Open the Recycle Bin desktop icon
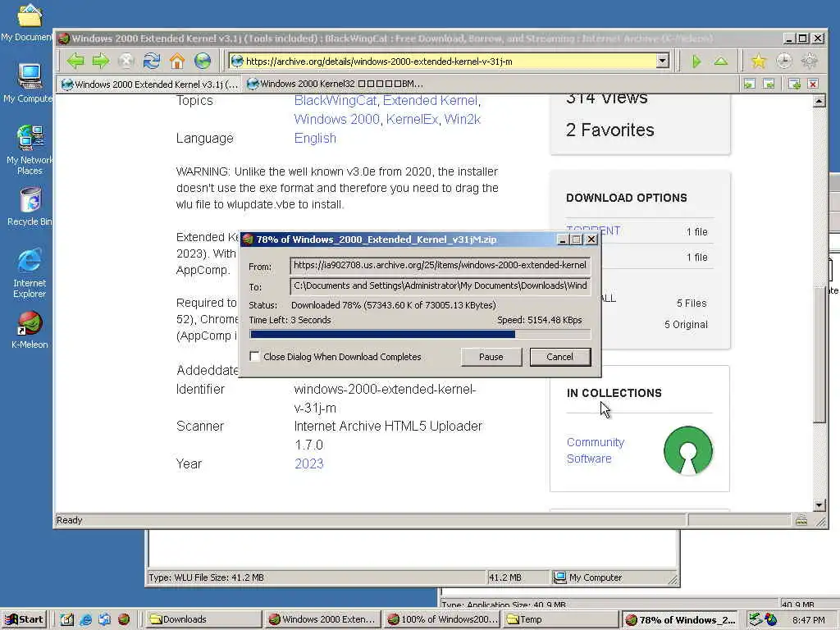Viewport: 840px width, 630px height. pyautogui.click(x=30, y=207)
